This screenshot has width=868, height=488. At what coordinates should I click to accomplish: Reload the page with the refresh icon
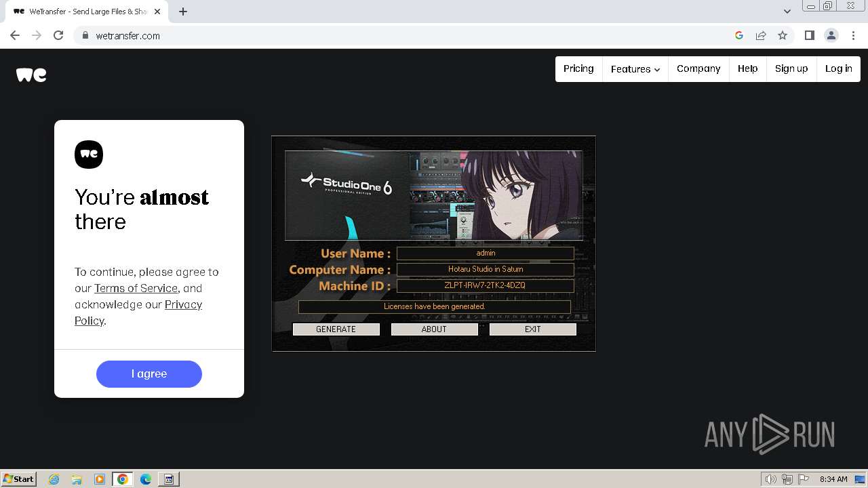58,35
